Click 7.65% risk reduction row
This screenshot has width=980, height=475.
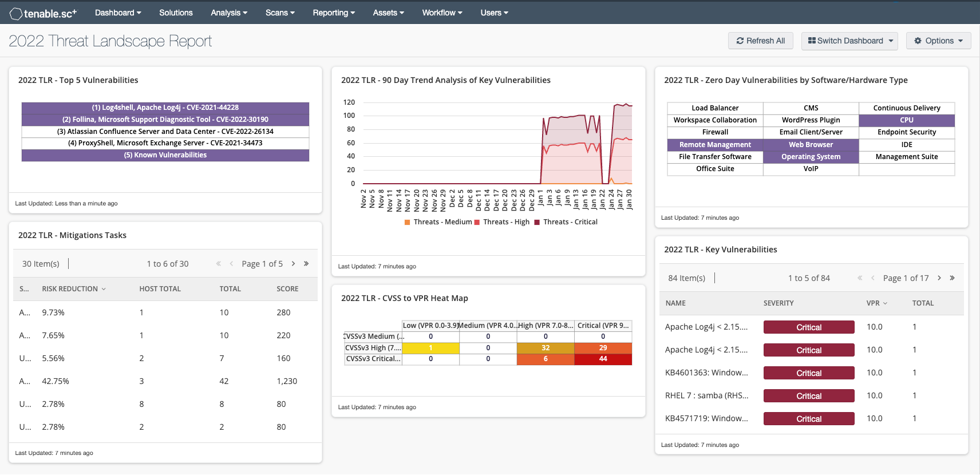click(x=165, y=335)
